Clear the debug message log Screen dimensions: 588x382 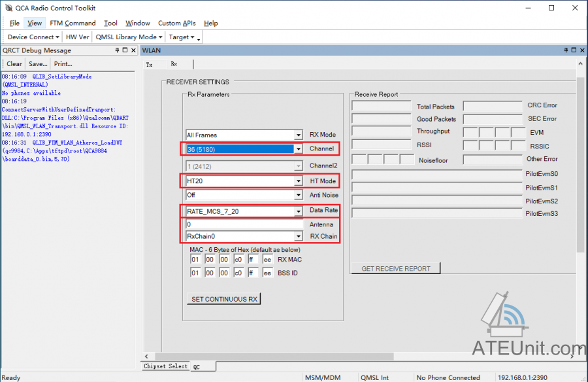pos(14,64)
